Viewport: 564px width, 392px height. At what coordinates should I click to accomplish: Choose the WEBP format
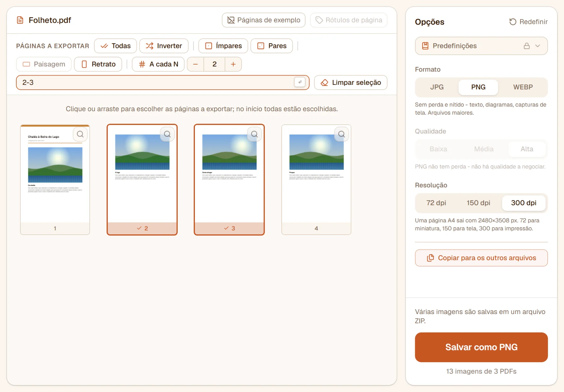click(523, 87)
